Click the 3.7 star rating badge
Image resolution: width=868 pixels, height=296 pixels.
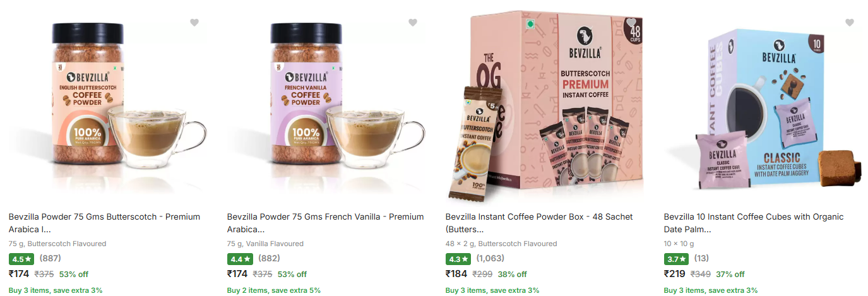(x=677, y=259)
